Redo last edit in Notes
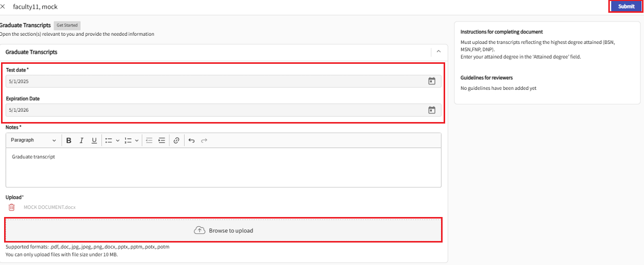This screenshot has width=644, height=265. click(204, 140)
